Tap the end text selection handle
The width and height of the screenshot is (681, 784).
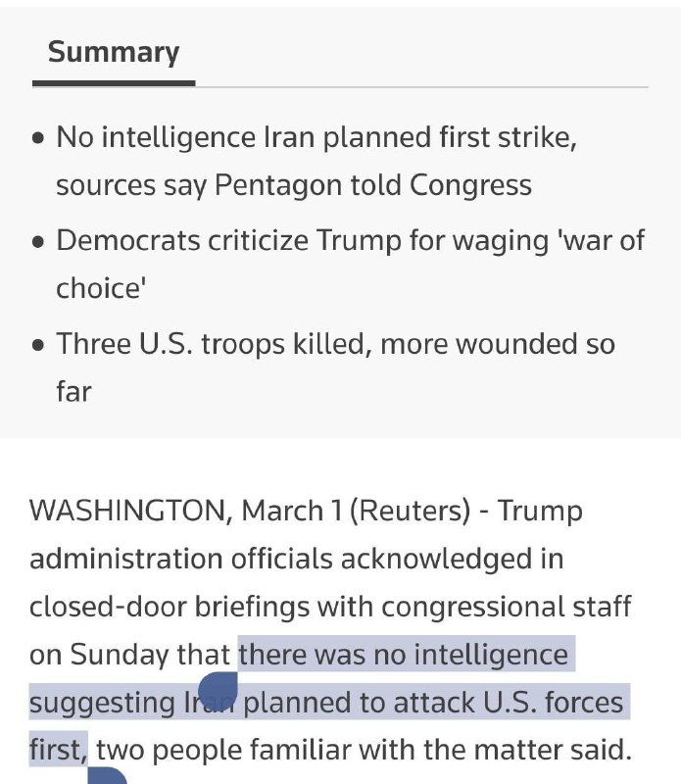(107, 778)
